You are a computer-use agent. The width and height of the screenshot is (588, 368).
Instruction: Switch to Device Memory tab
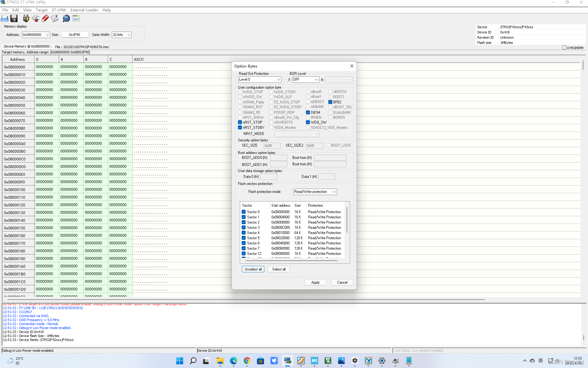click(28, 47)
